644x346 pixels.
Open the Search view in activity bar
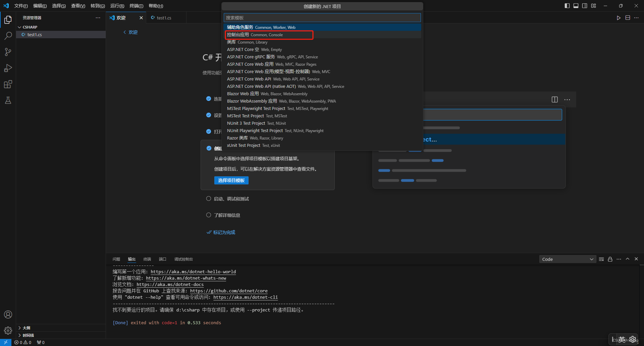(8, 36)
